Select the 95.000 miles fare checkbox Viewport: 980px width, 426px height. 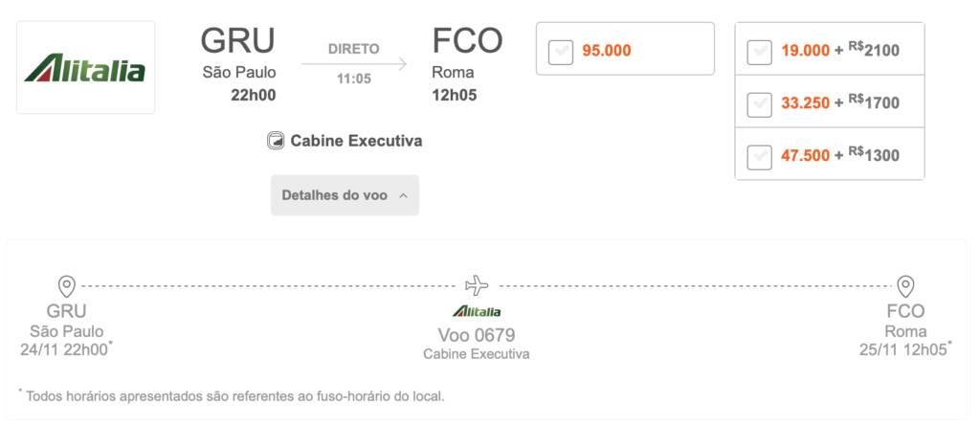[x=561, y=52]
